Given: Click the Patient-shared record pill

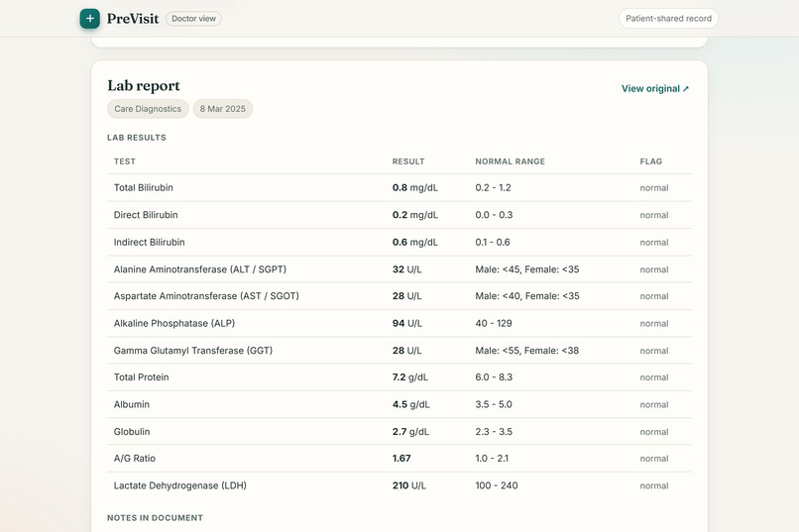Looking at the screenshot, I should (668, 18).
